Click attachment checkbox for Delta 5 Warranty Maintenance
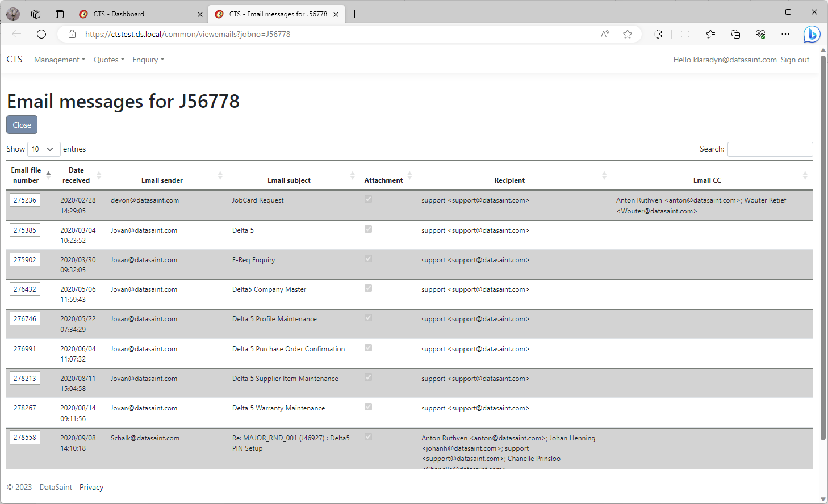Image resolution: width=828 pixels, height=504 pixels. (x=368, y=407)
